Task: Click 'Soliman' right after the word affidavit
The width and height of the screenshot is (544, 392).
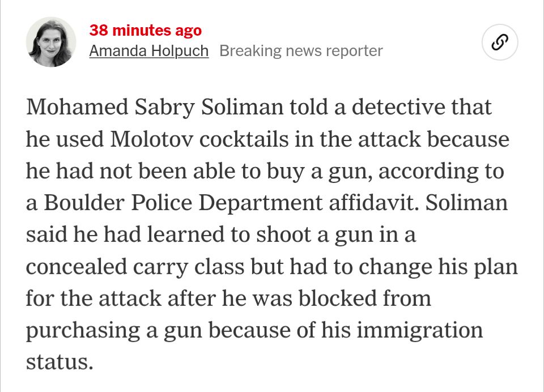Action: click(x=466, y=203)
